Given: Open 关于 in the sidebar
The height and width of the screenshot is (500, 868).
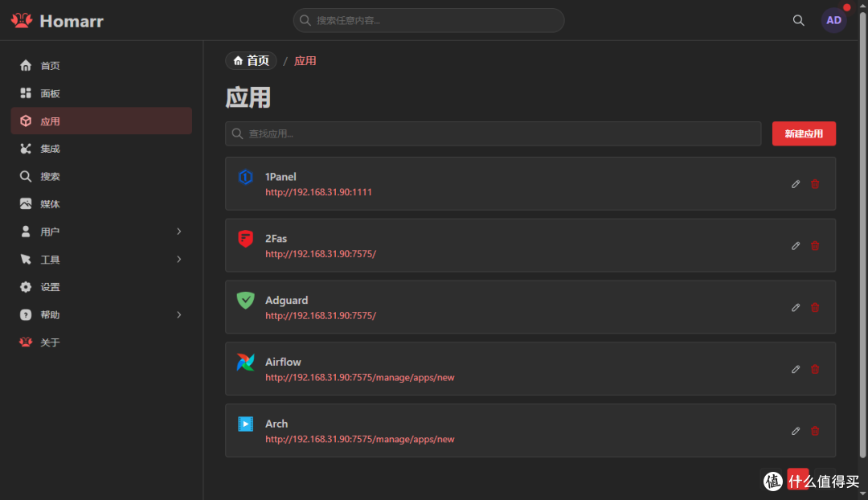Looking at the screenshot, I should tap(101, 342).
